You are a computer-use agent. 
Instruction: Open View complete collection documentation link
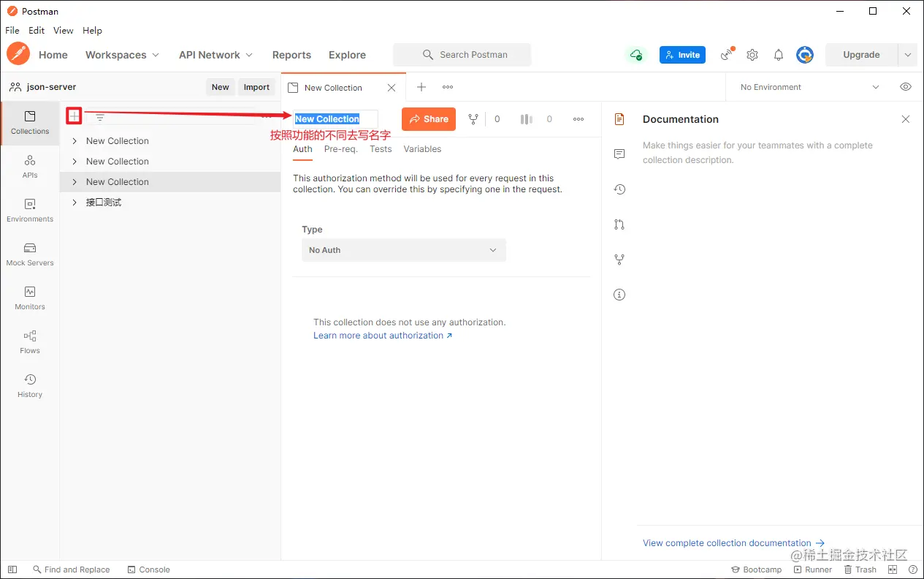pyautogui.click(x=733, y=543)
